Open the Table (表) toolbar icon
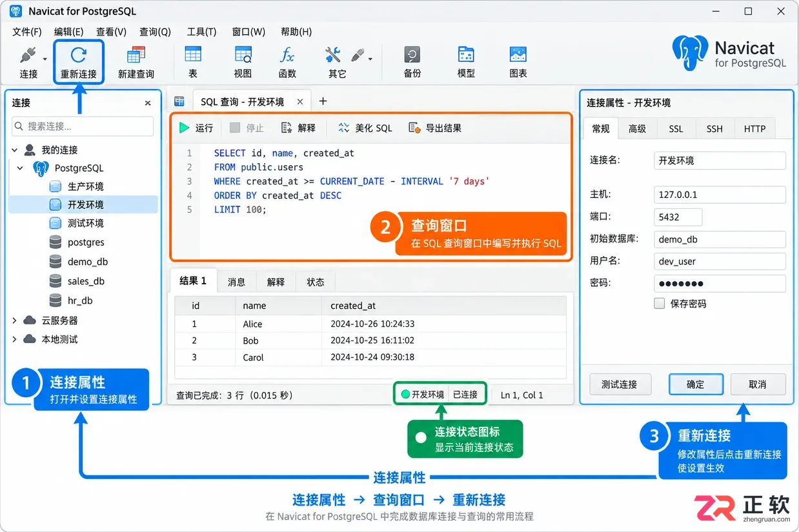Image resolution: width=799 pixels, height=532 pixels. point(193,54)
